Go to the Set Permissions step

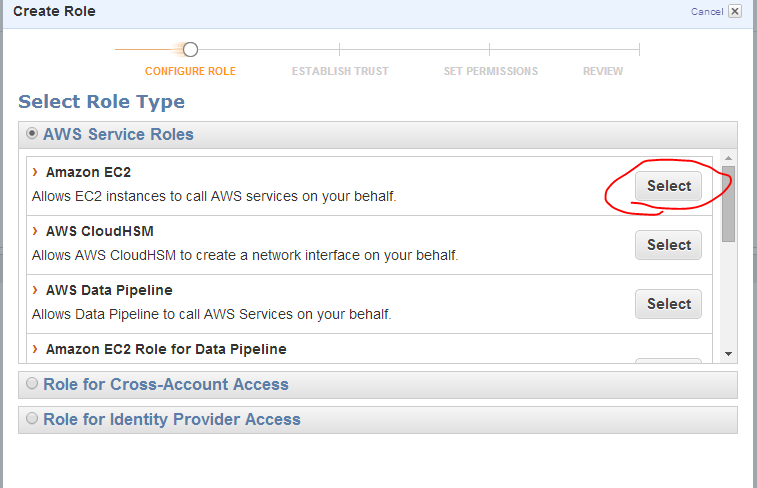click(491, 71)
